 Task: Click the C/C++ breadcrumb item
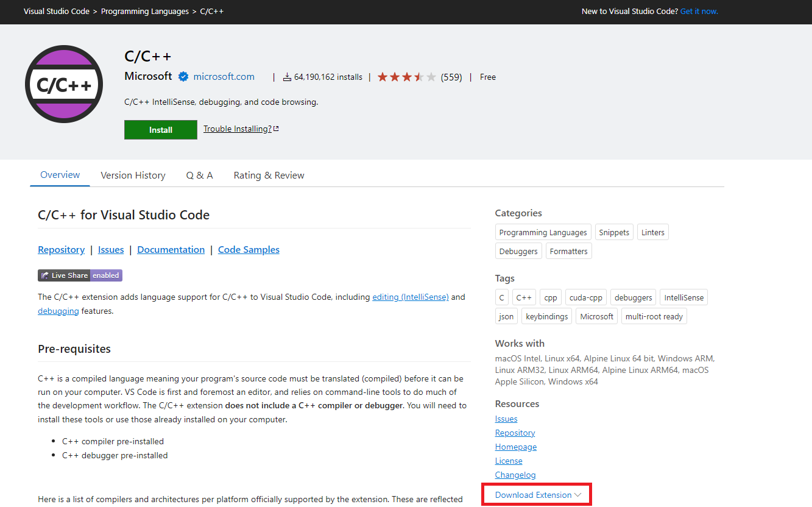[212, 12]
